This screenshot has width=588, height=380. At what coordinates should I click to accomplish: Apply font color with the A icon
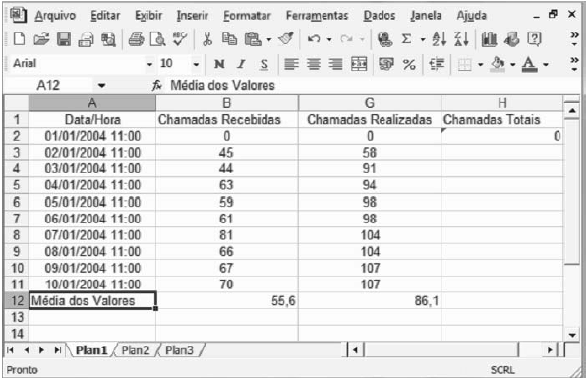[x=530, y=64]
